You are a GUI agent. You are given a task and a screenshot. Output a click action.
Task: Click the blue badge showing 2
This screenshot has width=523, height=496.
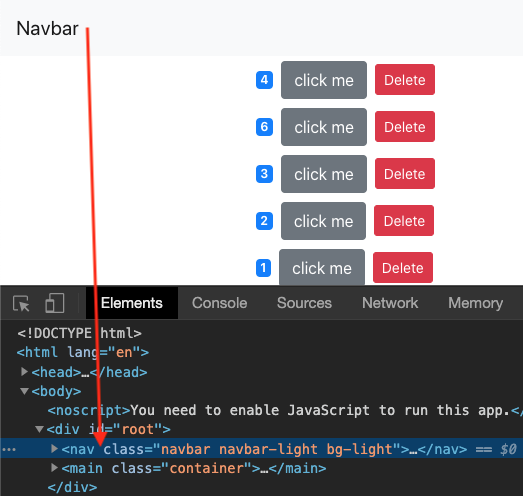pos(264,221)
